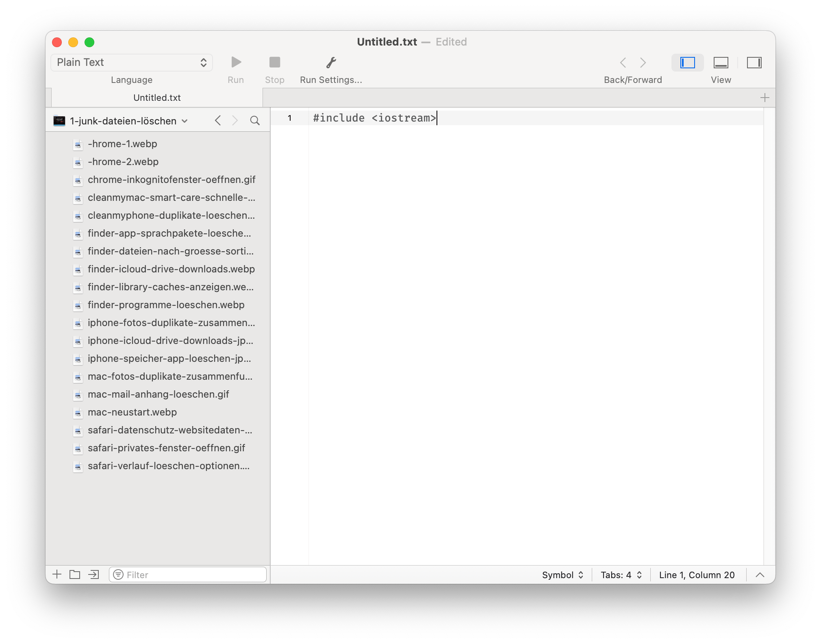
Task: Open the Plain Text language dropdown
Action: 132,62
